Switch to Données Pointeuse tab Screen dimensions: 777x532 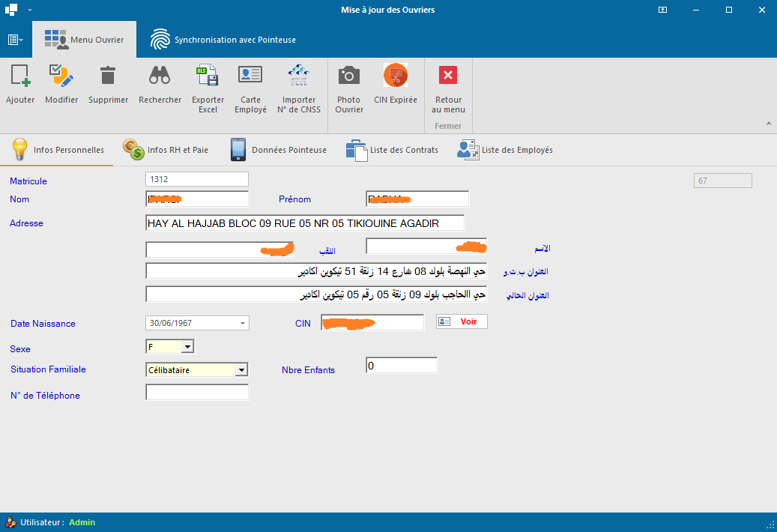pos(278,150)
